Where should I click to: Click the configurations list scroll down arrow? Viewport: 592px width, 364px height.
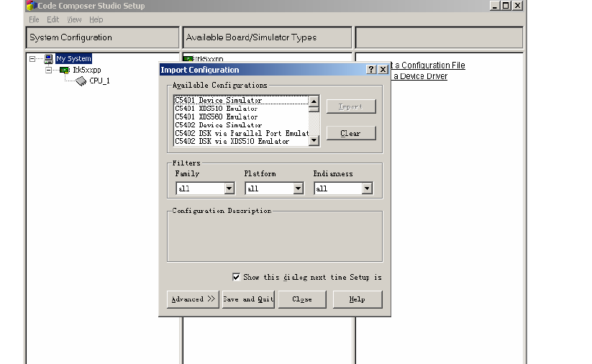314,140
